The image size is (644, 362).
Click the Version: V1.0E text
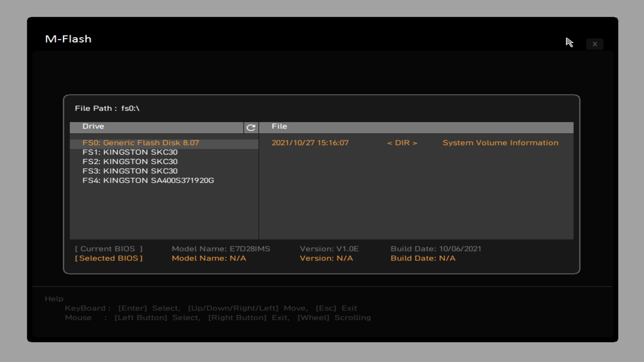pyautogui.click(x=329, y=249)
